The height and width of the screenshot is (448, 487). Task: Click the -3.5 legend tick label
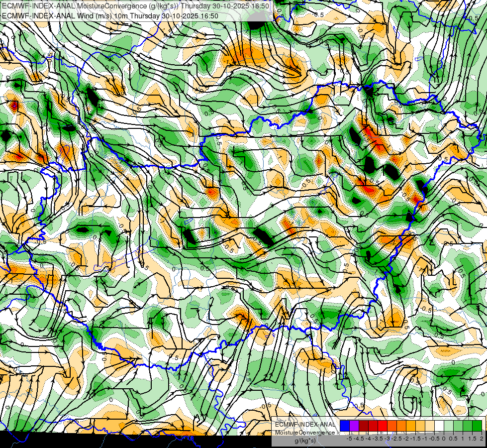(x=378, y=439)
